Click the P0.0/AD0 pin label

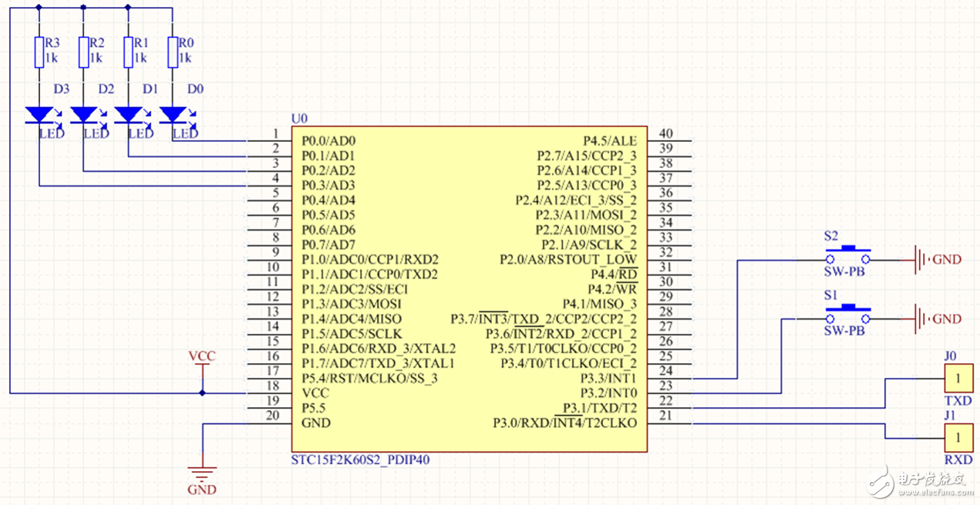point(328,141)
